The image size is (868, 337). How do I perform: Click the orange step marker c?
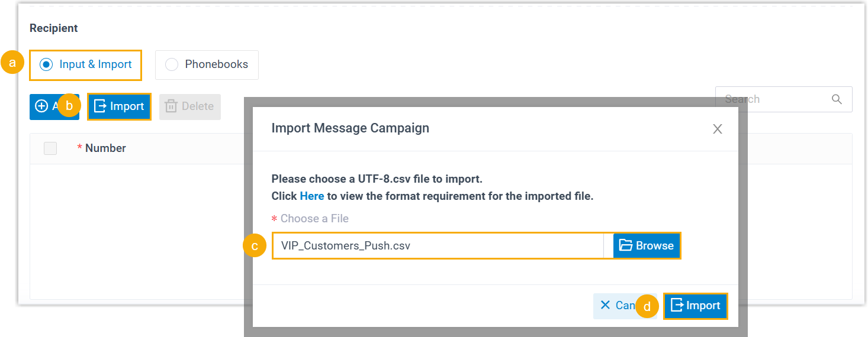pos(255,246)
